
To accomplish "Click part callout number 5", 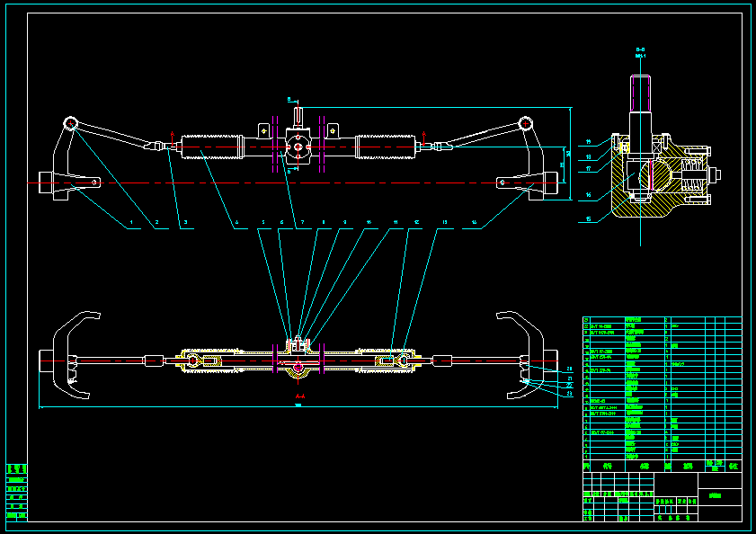I will click(x=263, y=222).
